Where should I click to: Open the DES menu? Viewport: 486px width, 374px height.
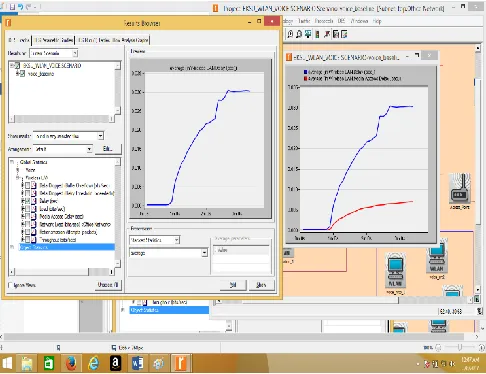(x=341, y=21)
